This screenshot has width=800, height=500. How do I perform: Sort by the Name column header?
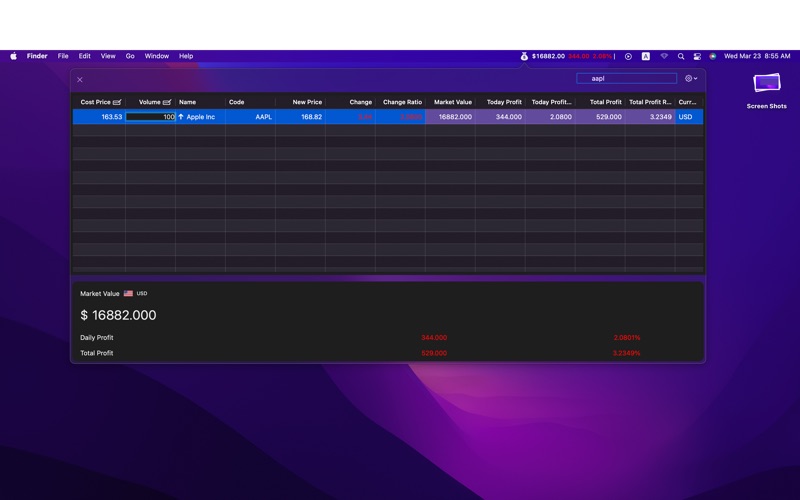pos(201,102)
